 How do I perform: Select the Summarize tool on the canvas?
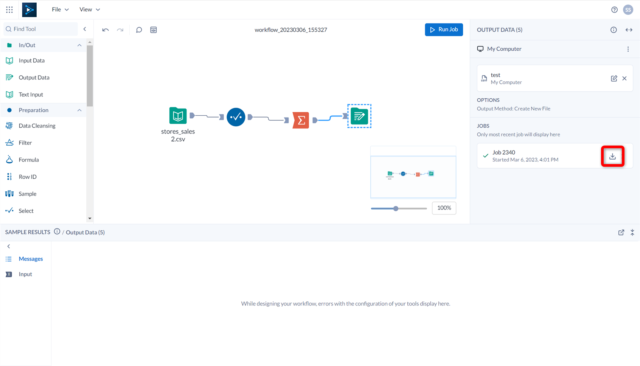[301, 120]
